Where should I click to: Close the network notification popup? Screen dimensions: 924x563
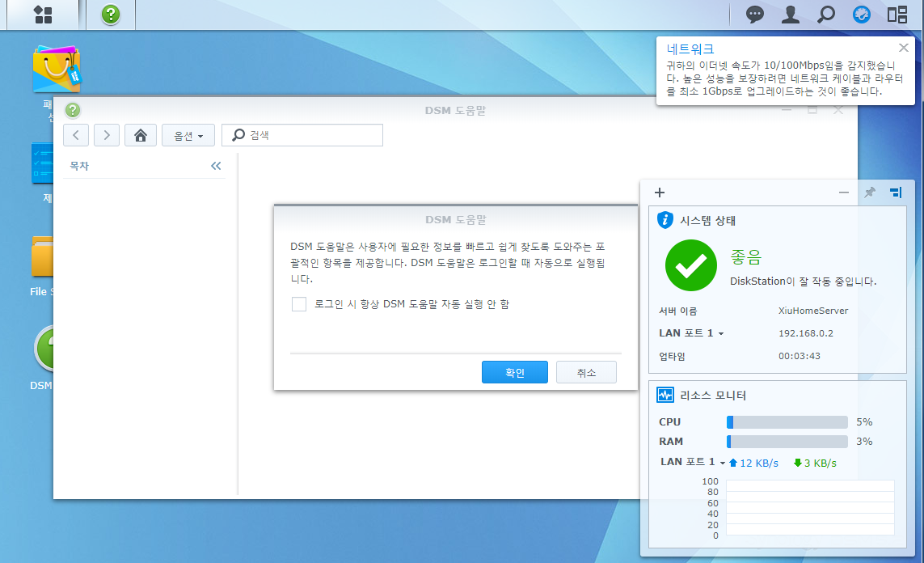point(903,48)
